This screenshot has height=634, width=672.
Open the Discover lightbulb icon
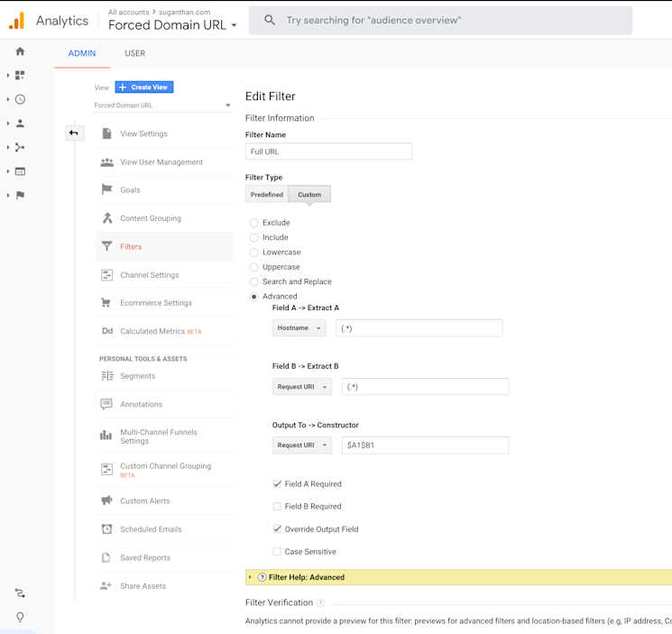[20, 617]
